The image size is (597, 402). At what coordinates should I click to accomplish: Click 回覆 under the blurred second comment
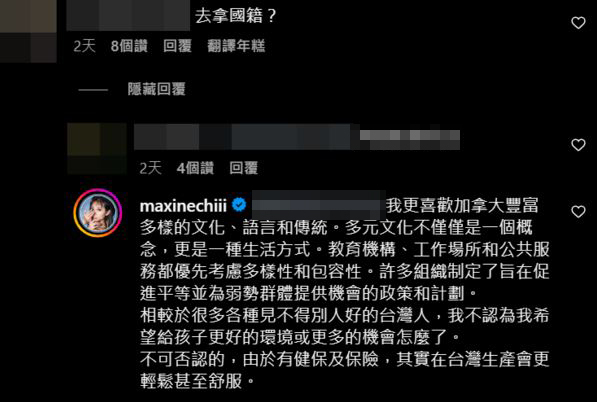coord(244,168)
